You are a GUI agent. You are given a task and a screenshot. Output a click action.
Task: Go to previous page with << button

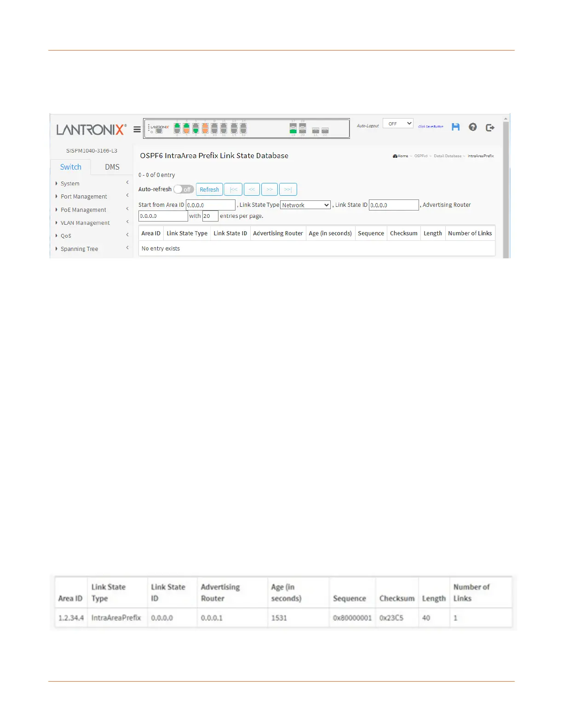(252, 189)
